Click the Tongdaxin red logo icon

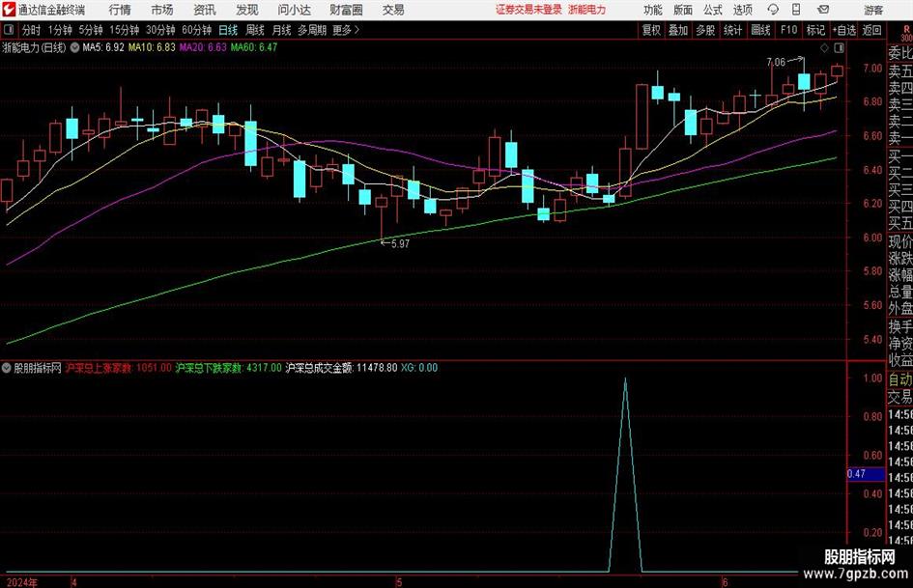[9, 10]
